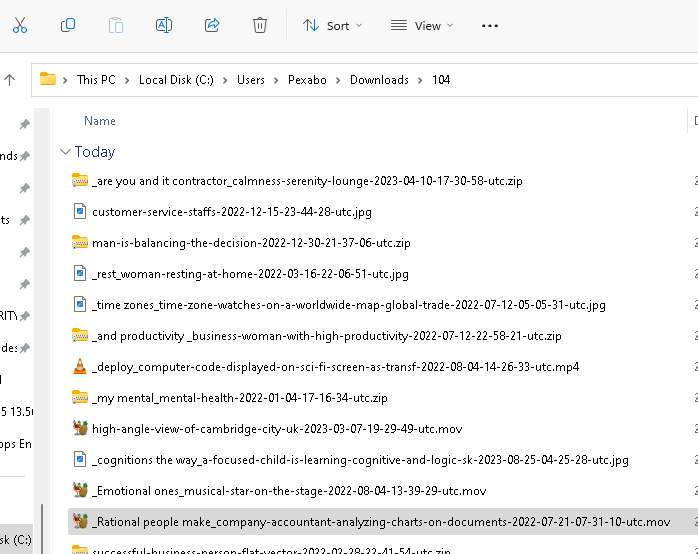
Task: Click navigation pane vertical scrollbar
Action: click(x=43, y=529)
